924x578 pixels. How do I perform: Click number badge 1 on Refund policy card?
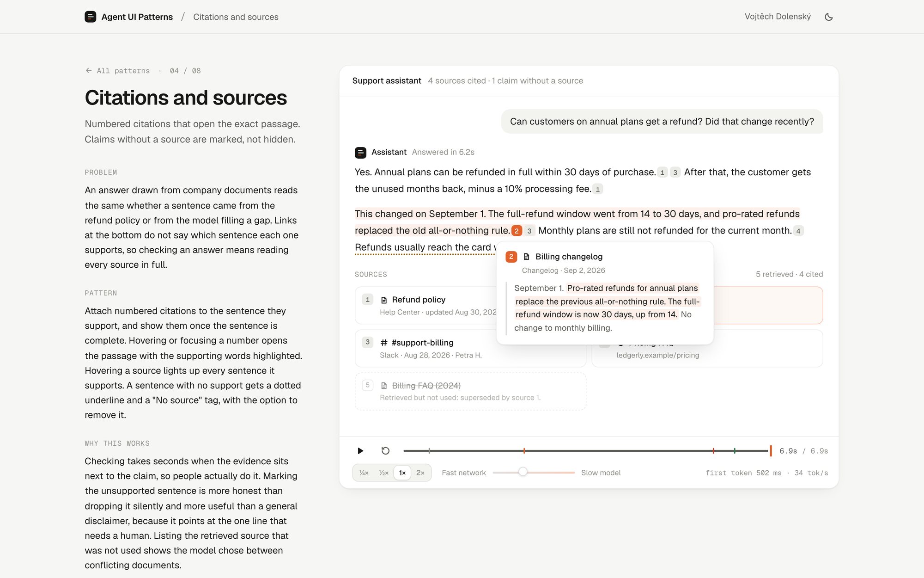pos(368,300)
